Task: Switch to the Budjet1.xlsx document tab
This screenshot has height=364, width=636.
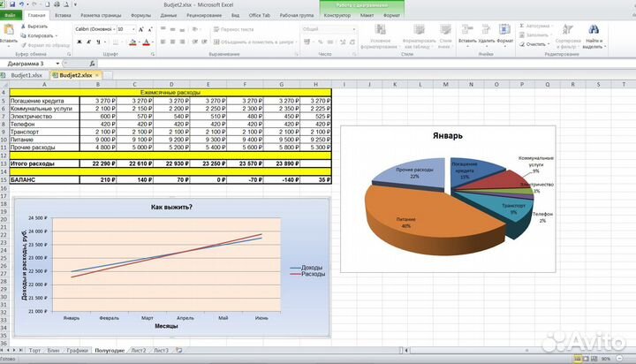Action: 26,75
